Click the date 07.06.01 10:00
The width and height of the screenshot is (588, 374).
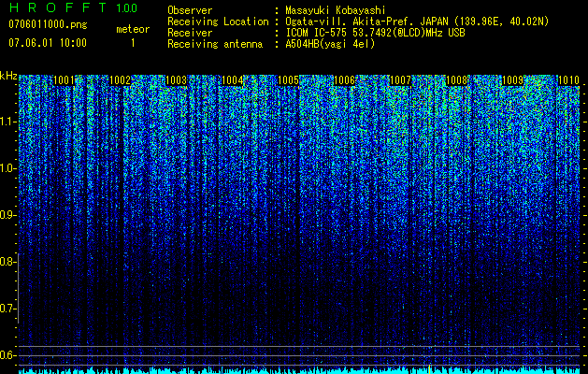pyautogui.click(x=48, y=43)
